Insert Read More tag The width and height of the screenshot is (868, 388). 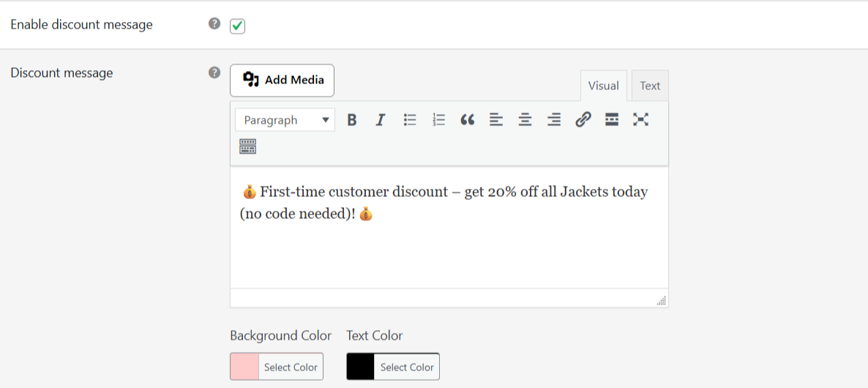pyautogui.click(x=612, y=119)
